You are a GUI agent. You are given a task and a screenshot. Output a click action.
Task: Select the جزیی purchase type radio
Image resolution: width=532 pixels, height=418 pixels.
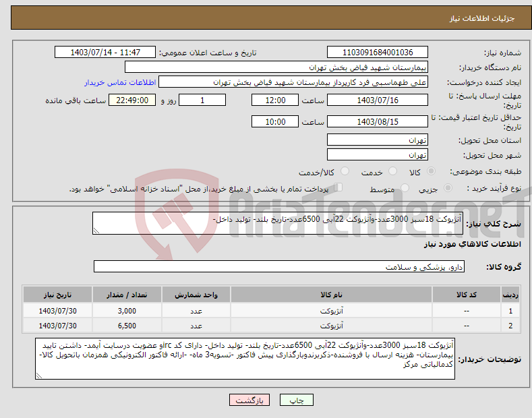coord(448,187)
